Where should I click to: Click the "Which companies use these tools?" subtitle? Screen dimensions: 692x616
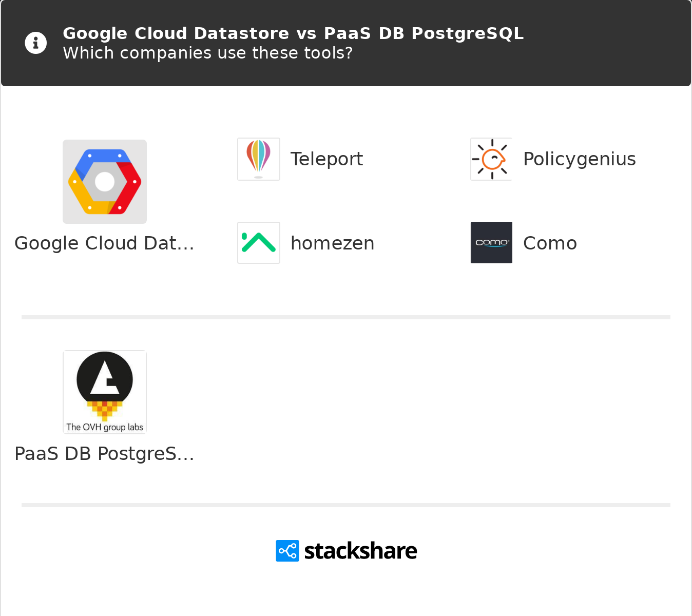click(207, 53)
